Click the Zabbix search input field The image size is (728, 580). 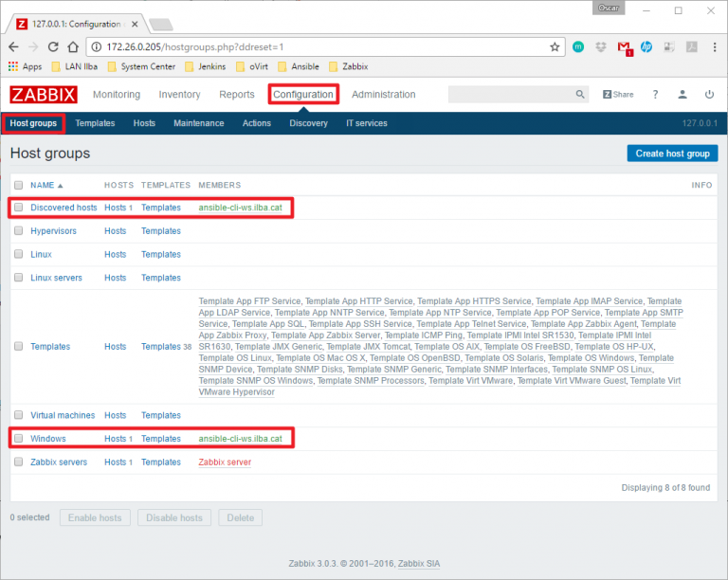[x=512, y=94]
